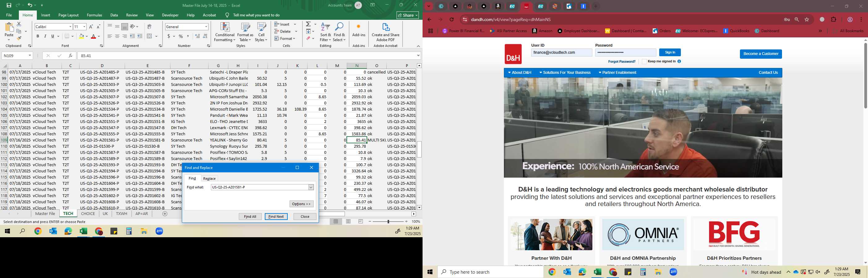The image size is (868, 278).
Task: Click Find Next in the dialog
Action: click(276, 217)
